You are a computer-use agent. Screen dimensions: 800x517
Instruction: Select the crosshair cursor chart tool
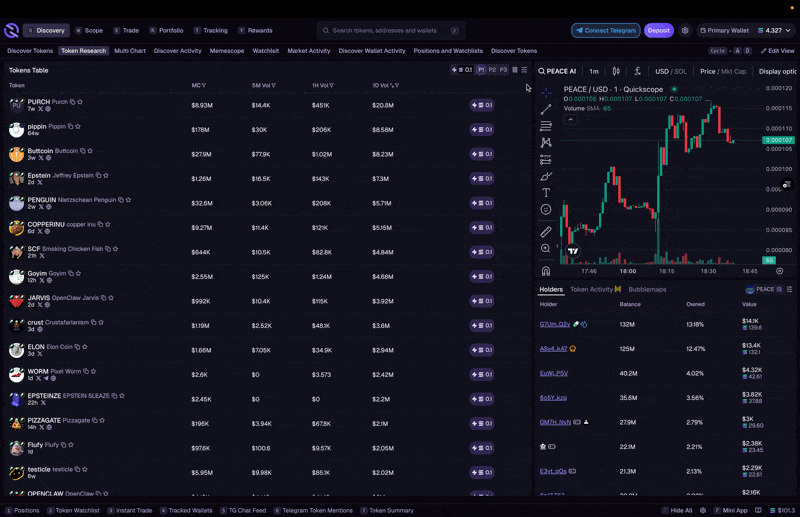tap(546, 92)
